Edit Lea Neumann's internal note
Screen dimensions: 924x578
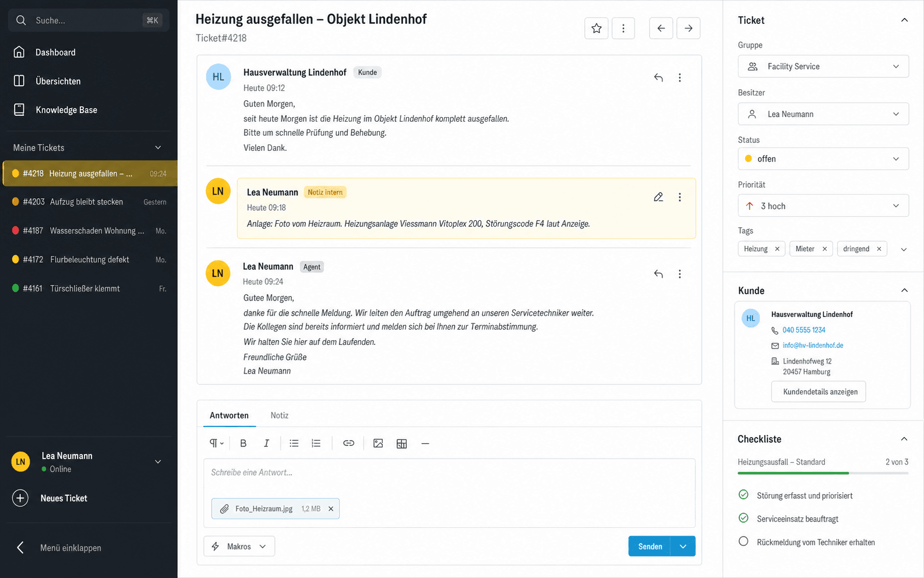point(658,197)
